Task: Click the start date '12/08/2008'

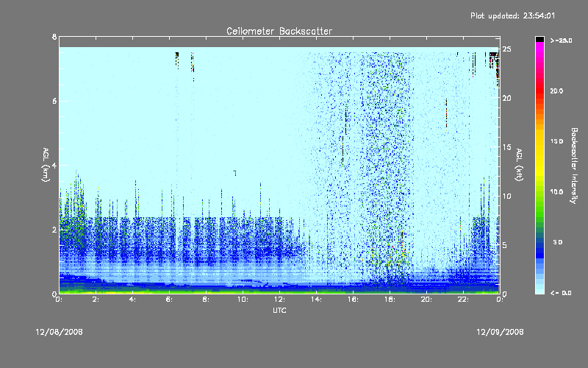Action: click(x=60, y=332)
